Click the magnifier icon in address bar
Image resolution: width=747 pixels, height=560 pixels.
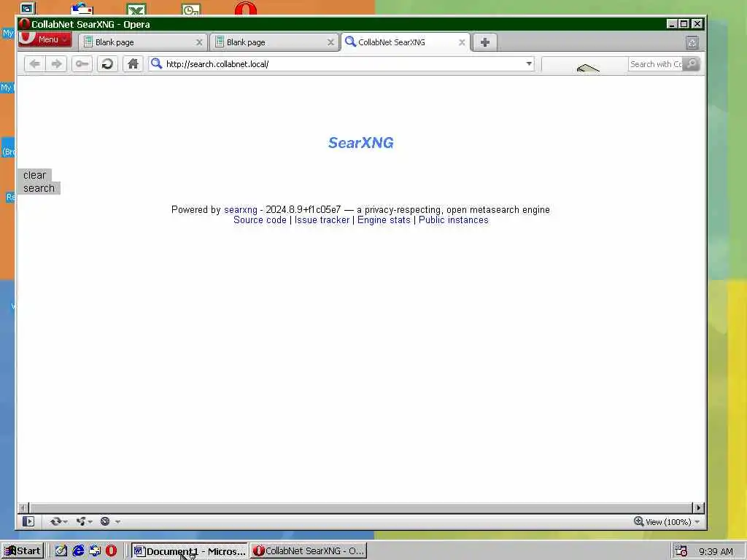156,63
